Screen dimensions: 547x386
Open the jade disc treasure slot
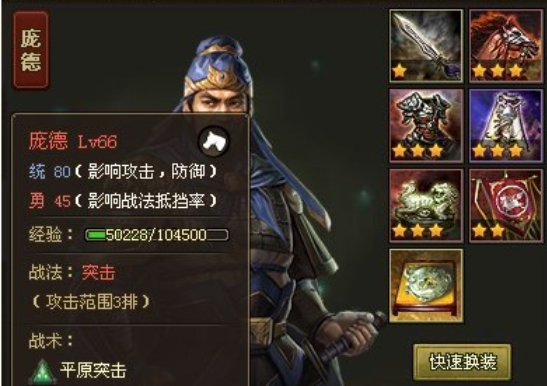click(426, 285)
